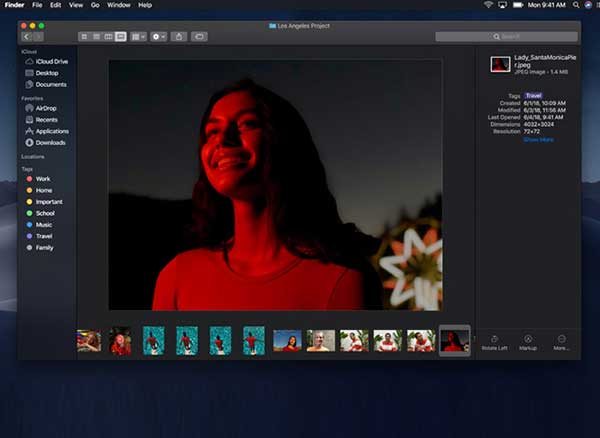
Task: Click the Share toolbar icon
Action: coord(179,37)
